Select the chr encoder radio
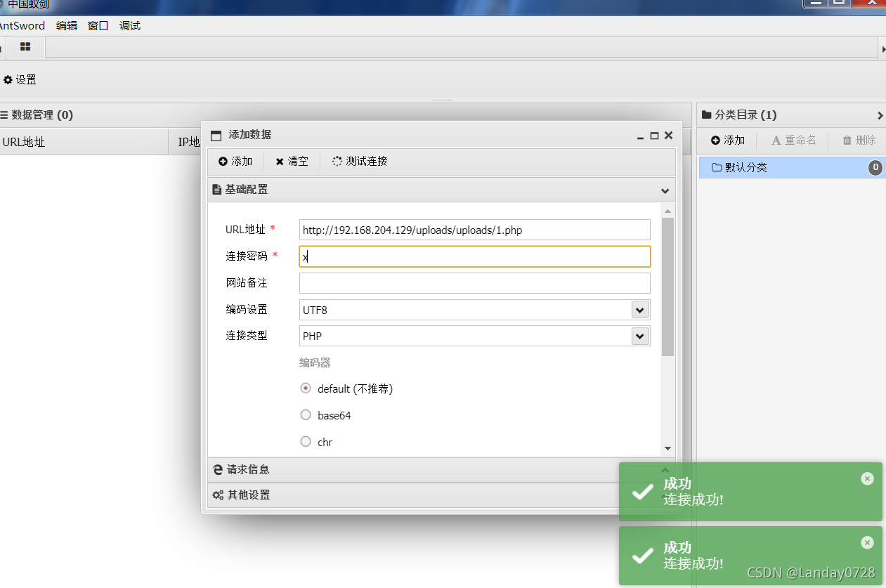 306,442
